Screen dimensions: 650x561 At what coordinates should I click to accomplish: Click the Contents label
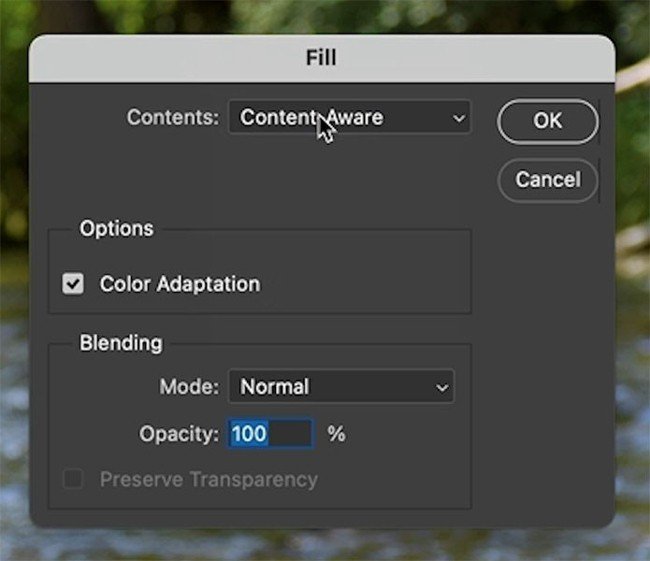click(x=172, y=117)
